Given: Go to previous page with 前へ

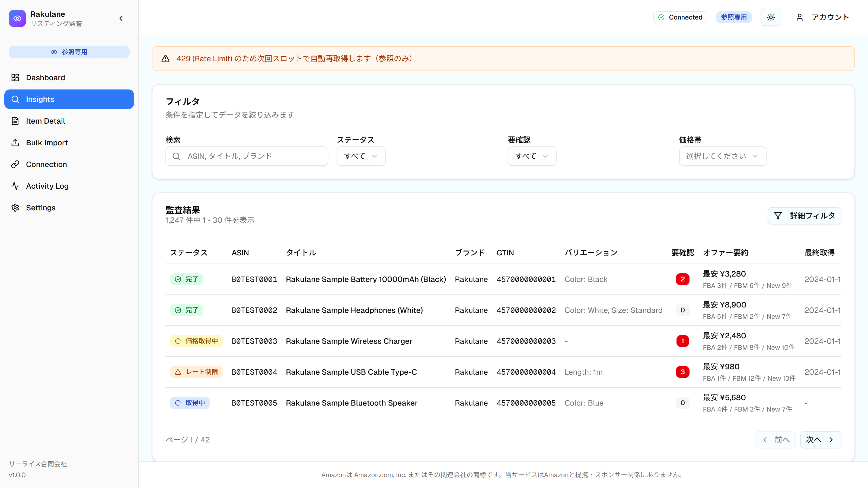Looking at the screenshot, I should [x=775, y=439].
